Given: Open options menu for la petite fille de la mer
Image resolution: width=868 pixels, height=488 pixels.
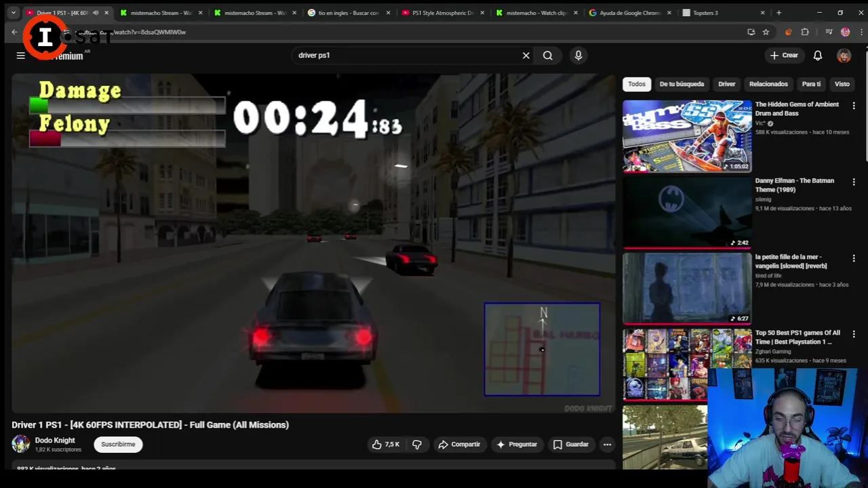Looking at the screenshot, I should (x=854, y=258).
